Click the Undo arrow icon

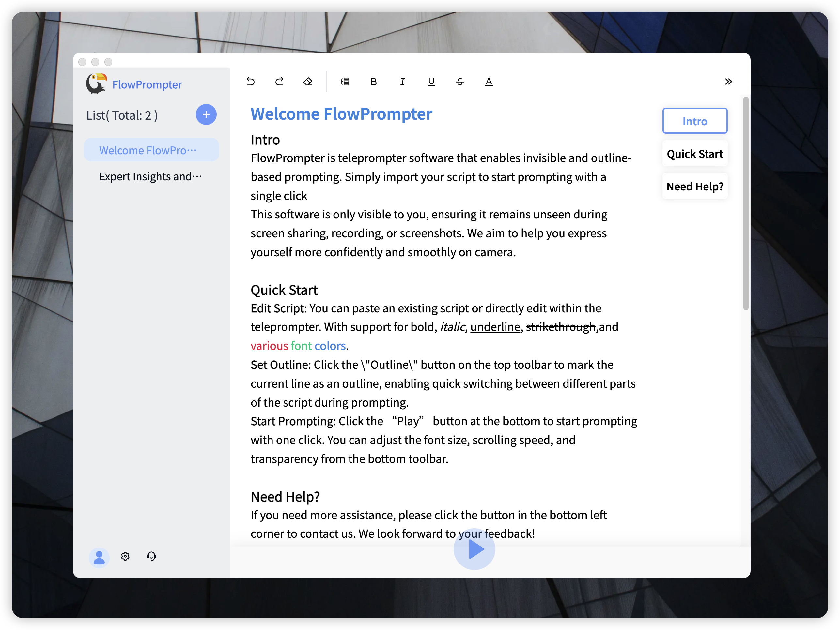tap(250, 82)
